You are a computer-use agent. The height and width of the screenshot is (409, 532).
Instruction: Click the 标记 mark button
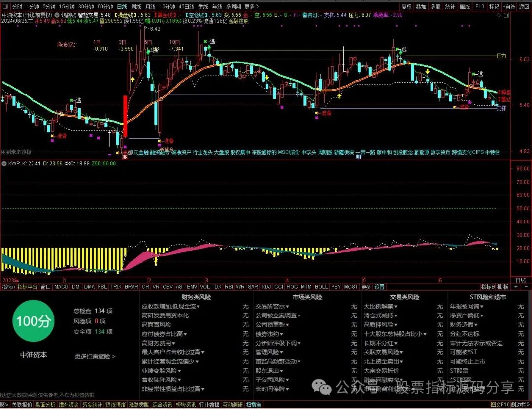click(494, 6)
